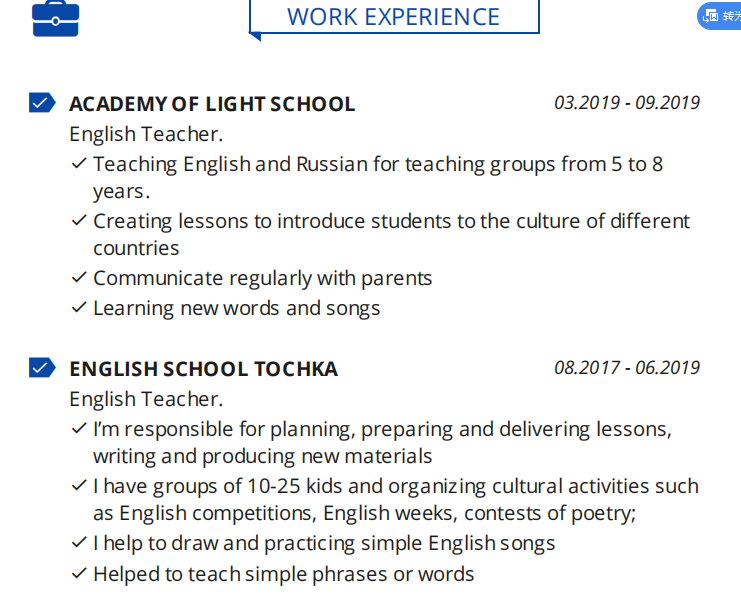Click the ENGLISH SCHOOL TOCHKA title
Viewport: 741px width, 600px height.
[203, 369]
